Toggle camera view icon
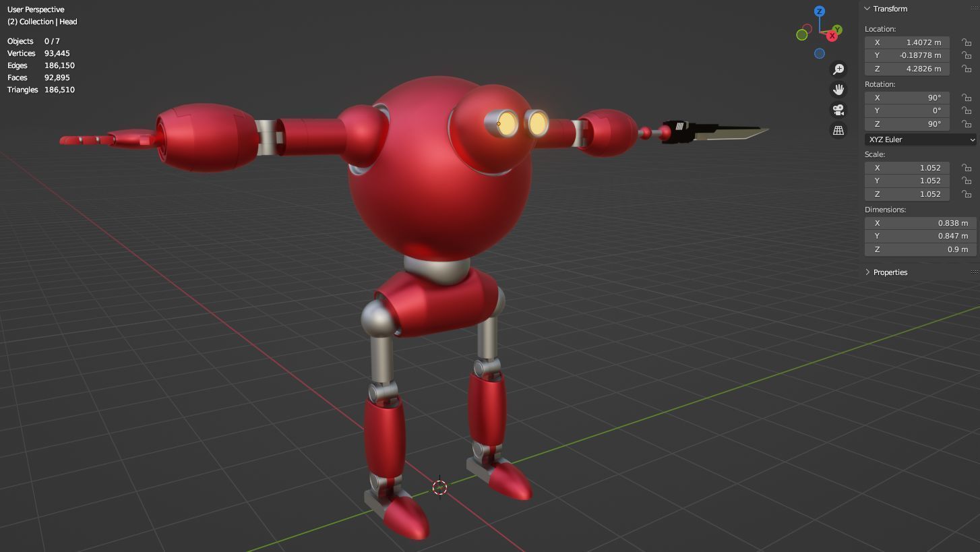The image size is (980, 552). (838, 110)
